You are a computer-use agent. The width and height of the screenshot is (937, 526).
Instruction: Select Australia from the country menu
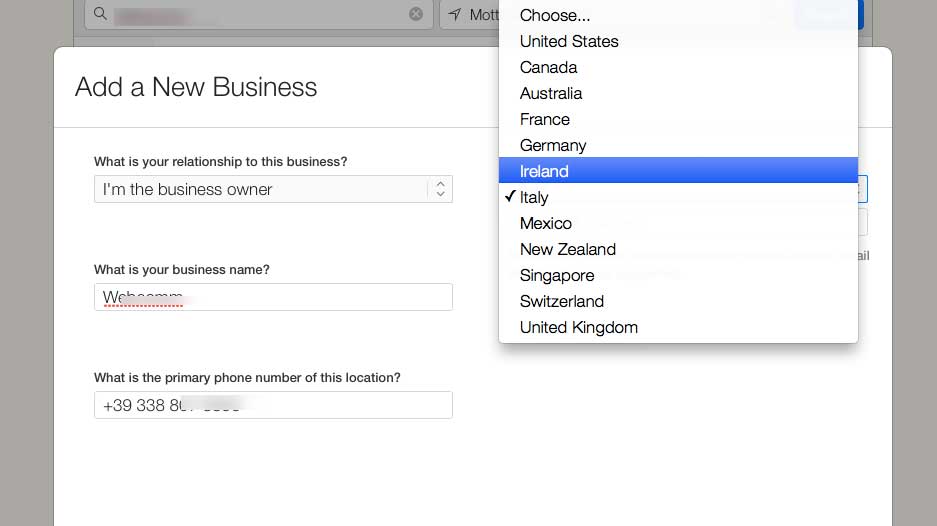pos(551,93)
